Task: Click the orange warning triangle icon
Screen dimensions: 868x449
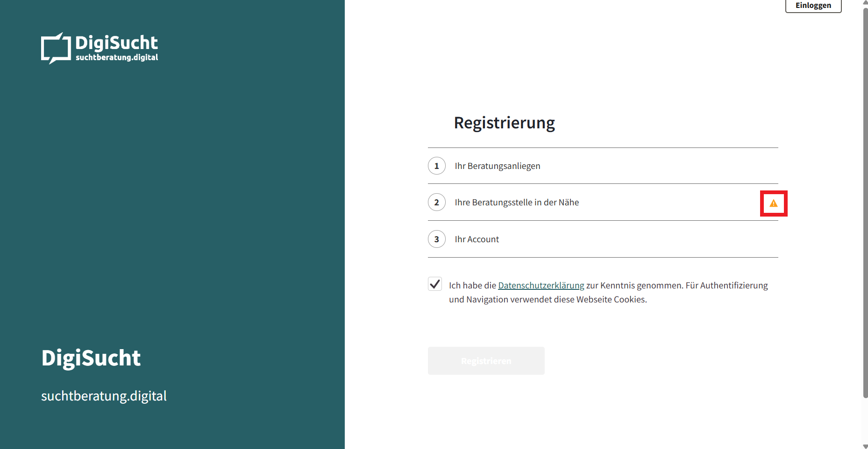Action: tap(774, 203)
